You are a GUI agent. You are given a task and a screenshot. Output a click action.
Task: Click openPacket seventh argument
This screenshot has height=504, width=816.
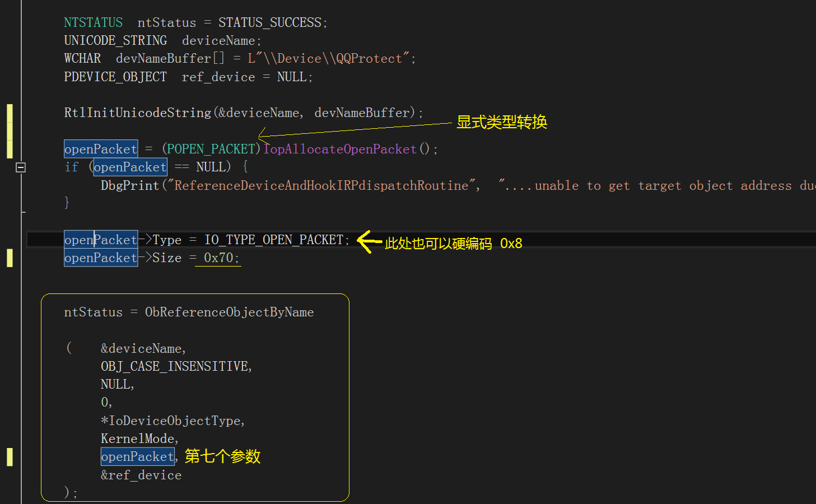click(x=138, y=456)
